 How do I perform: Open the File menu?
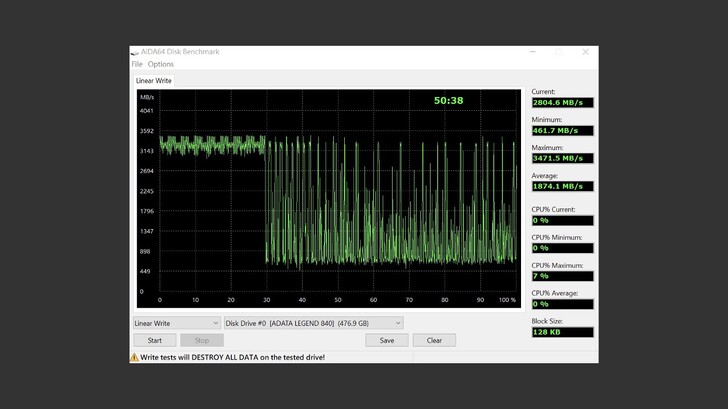(x=137, y=64)
